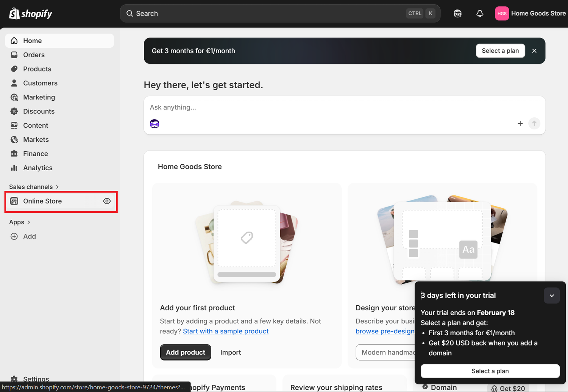
Task: Open Orders from the sidebar
Action: click(x=34, y=55)
